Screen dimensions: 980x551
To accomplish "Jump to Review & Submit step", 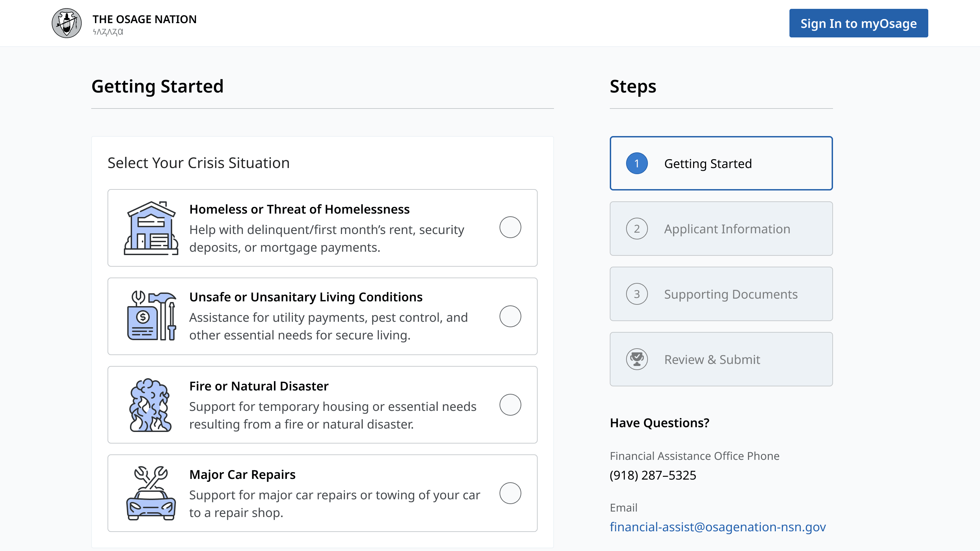I will pos(712,360).
